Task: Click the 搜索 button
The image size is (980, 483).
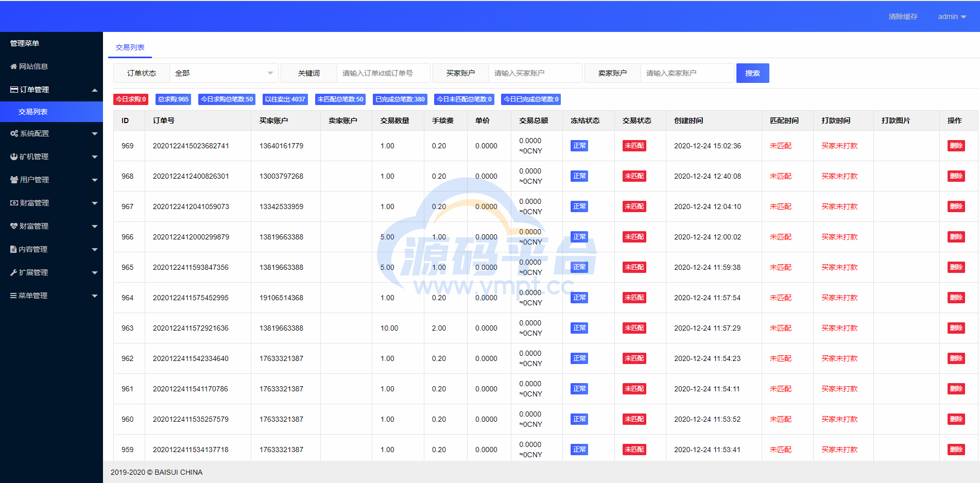Action: coord(752,73)
